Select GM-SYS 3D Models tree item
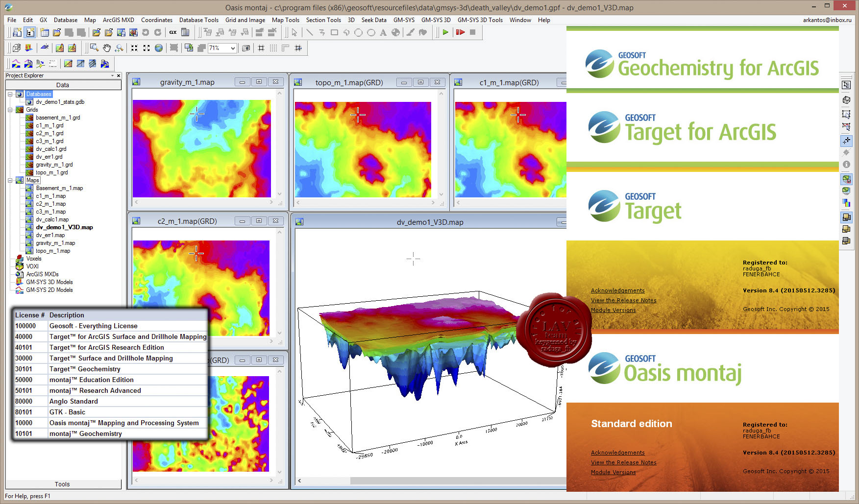859x504 pixels. click(x=49, y=282)
